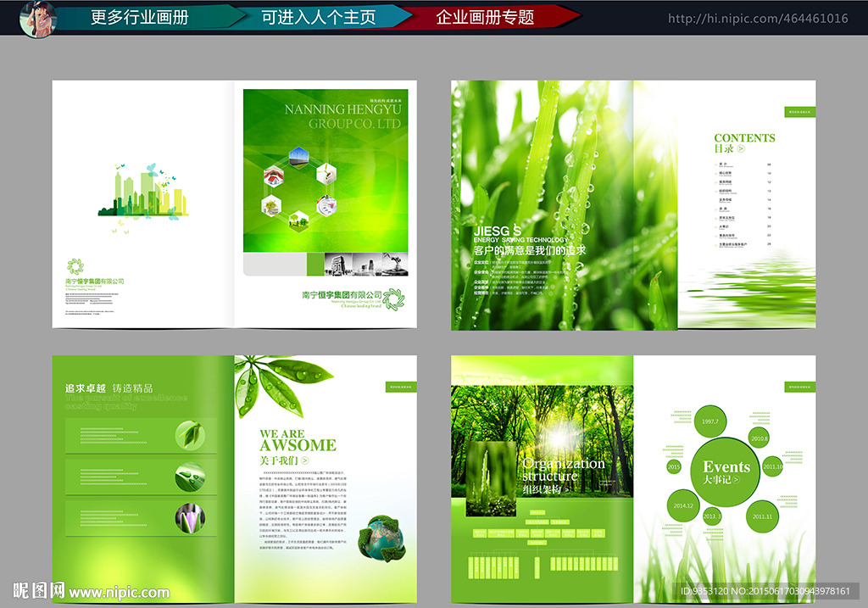Click the wind turbine hexagon on the cover

click(x=298, y=156)
